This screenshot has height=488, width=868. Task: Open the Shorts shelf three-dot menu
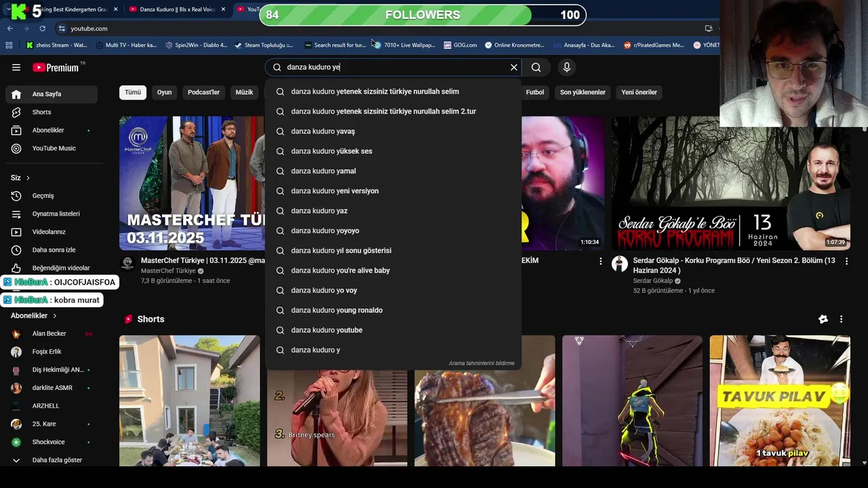841,319
